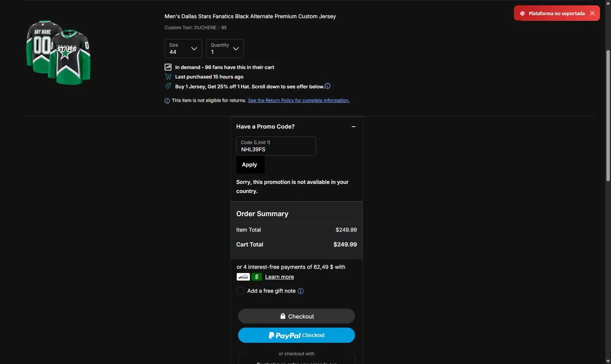The image size is (611, 364).
Task: Click the page scrollbar down arrow
Action: [x=608, y=361]
